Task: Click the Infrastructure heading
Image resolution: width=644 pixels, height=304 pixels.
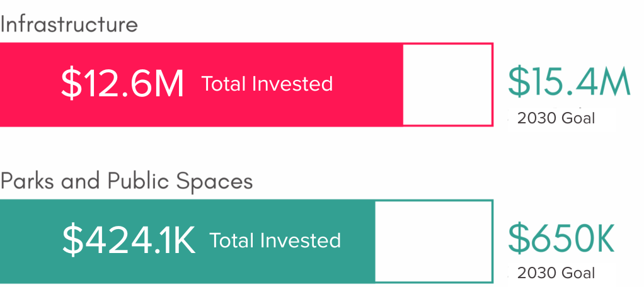Action: 69,25
